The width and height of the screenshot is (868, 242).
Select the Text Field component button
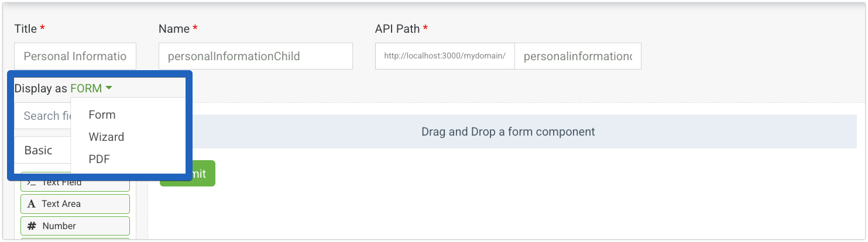[75, 184]
